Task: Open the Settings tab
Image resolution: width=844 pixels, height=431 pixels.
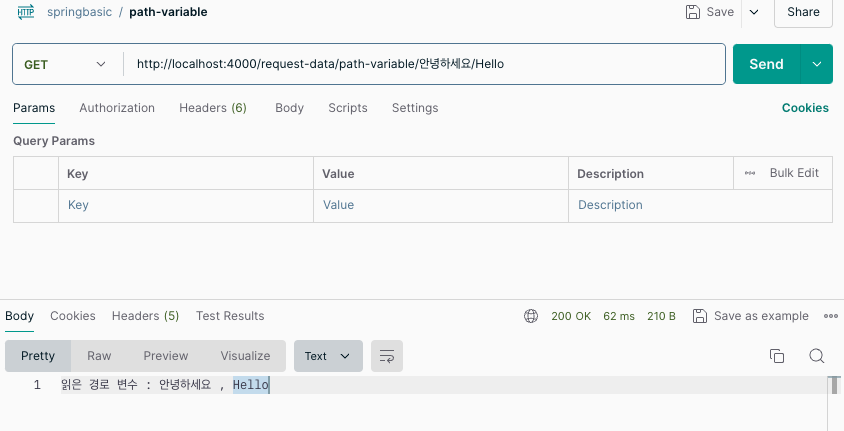Action: pyautogui.click(x=415, y=108)
